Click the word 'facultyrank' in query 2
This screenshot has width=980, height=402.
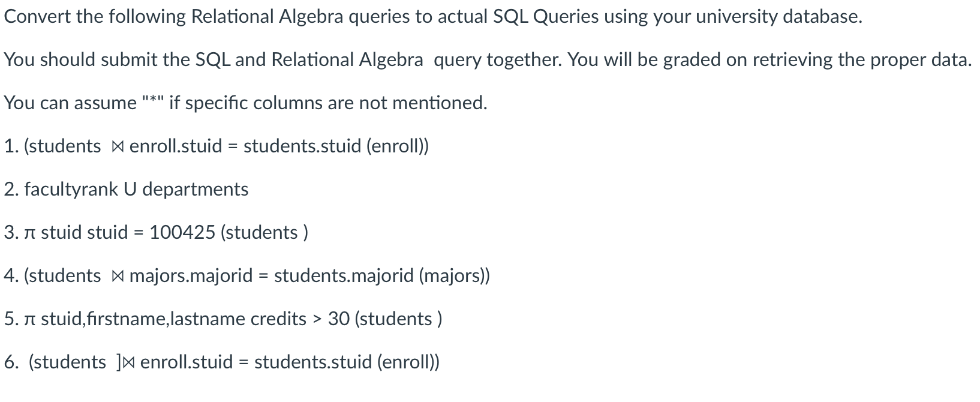pyautogui.click(x=71, y=190)
